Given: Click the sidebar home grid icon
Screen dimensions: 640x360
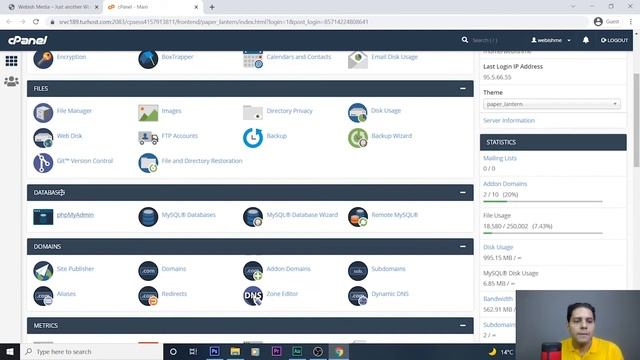Looking at the screenshot, I should pyautogui.click(x=11, y=61).
